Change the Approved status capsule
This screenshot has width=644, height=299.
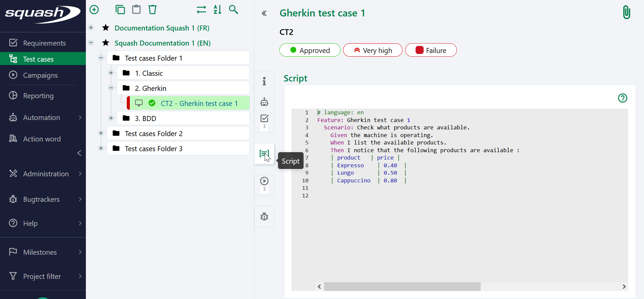click(x=310, y=50)
